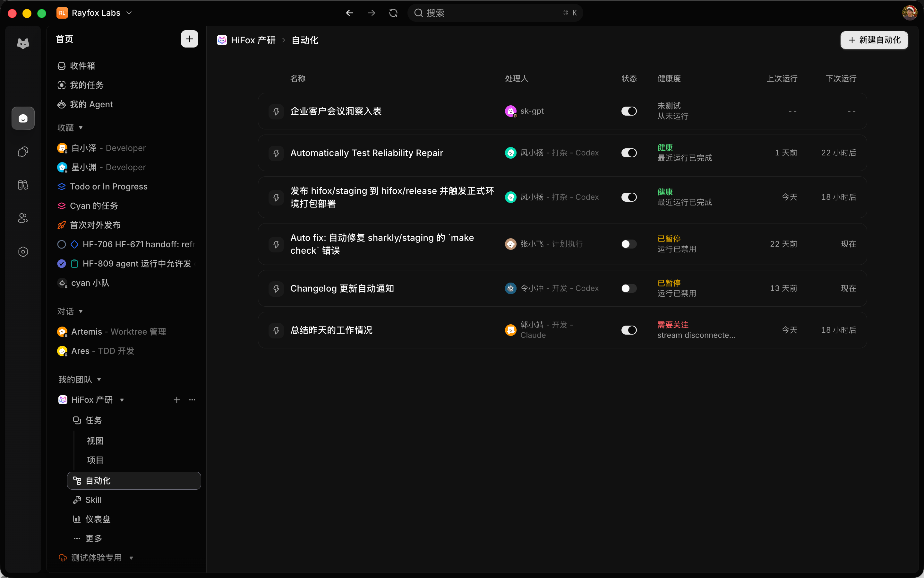Click 张小飞 assignee avatar
Image resolution: width=924 pixels, height=578 pixels.
point(510,244)
